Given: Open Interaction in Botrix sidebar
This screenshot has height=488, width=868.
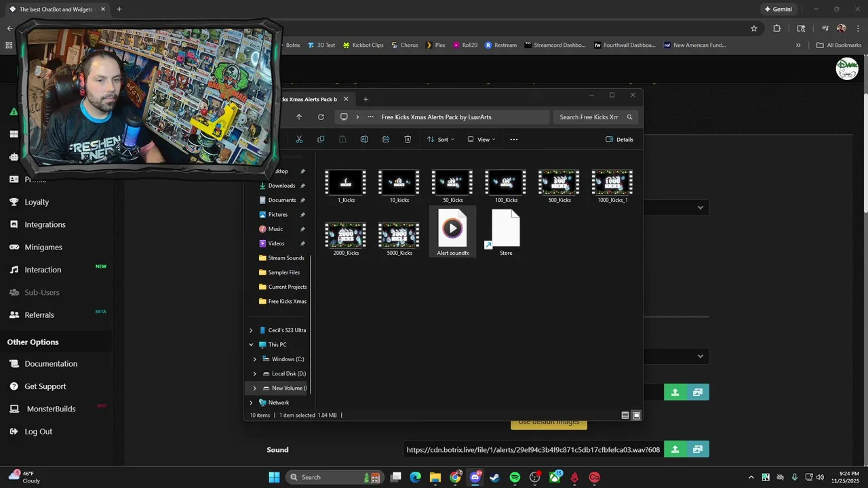Looking at the screenshot, I should 43,270.
